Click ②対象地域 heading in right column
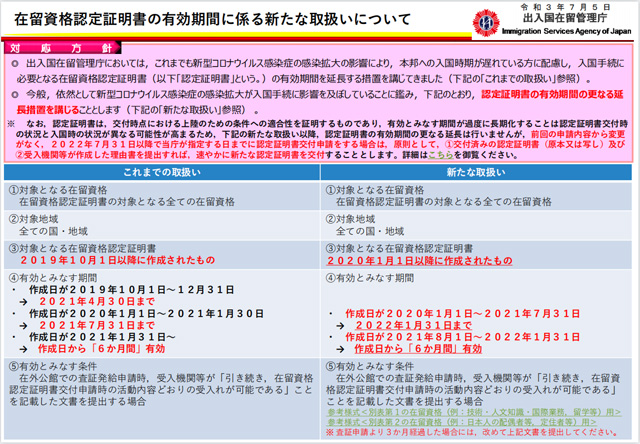640x444 pixels. click(x=350, y=219)
